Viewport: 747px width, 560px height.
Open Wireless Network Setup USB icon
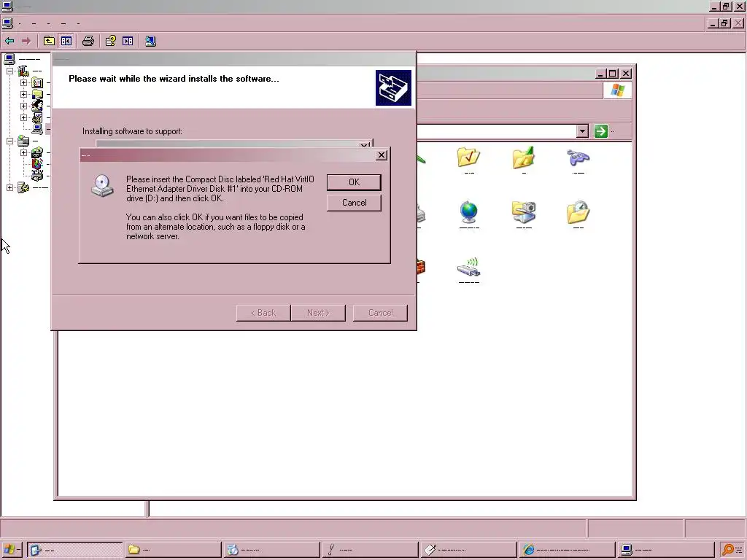pyautogui.click(x=469, y=268)
